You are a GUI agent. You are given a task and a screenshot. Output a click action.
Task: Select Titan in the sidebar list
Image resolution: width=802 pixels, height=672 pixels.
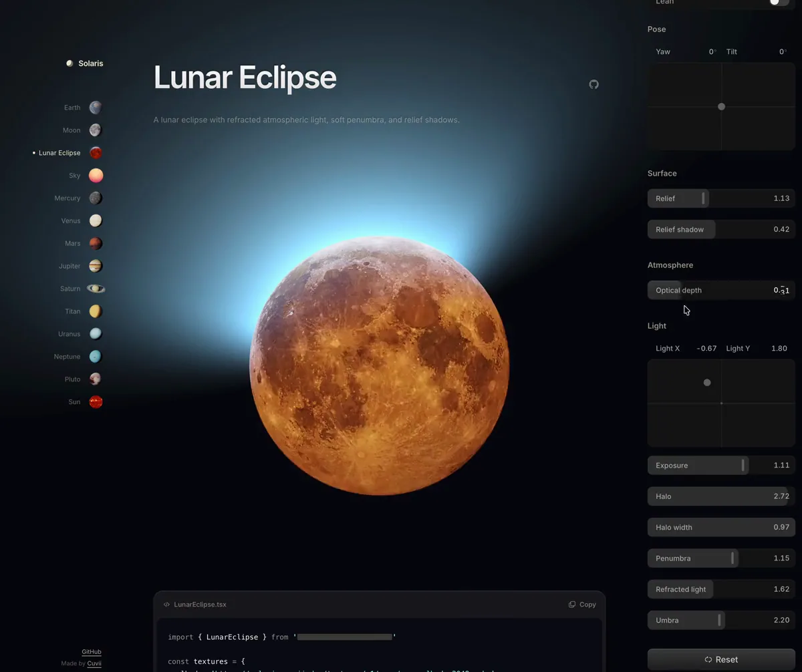pos(72,311)
